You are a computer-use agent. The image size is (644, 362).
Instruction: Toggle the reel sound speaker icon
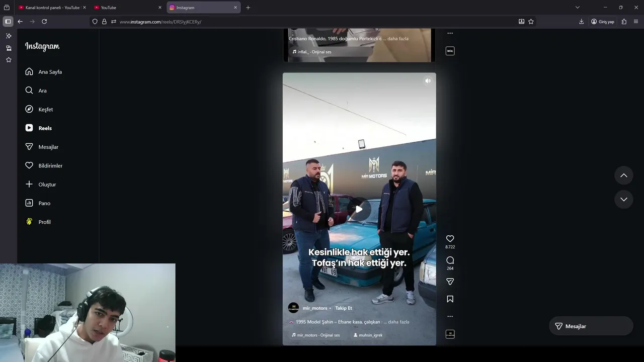pyautogui.click(x=428, y=80)
